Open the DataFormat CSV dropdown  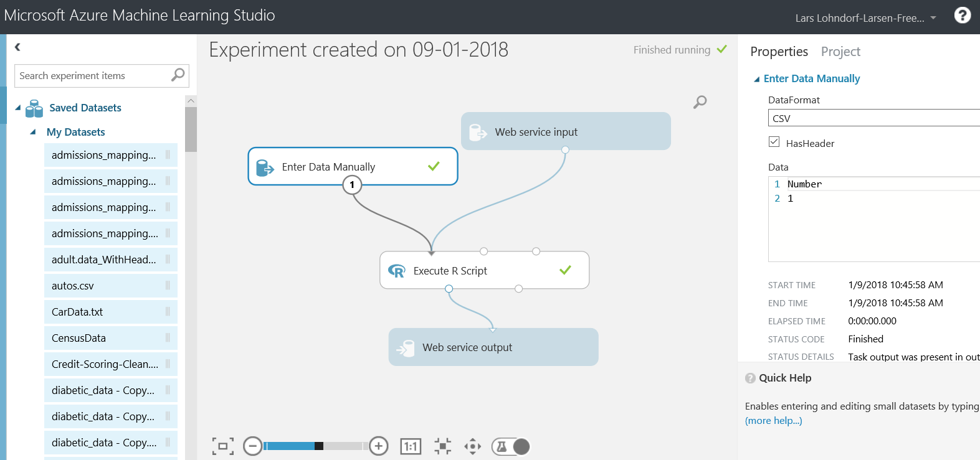coord(873,118)
